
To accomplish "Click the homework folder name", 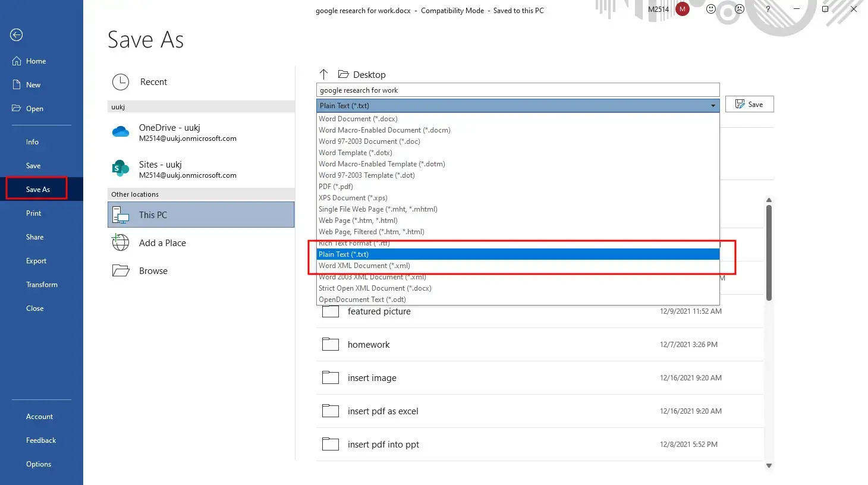I will click(x=369, y=345).
